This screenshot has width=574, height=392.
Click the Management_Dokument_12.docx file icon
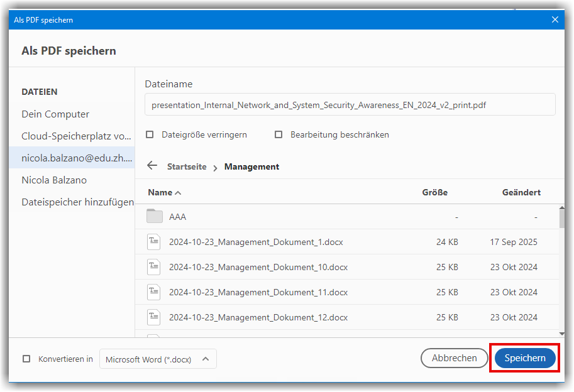(154, 317)
